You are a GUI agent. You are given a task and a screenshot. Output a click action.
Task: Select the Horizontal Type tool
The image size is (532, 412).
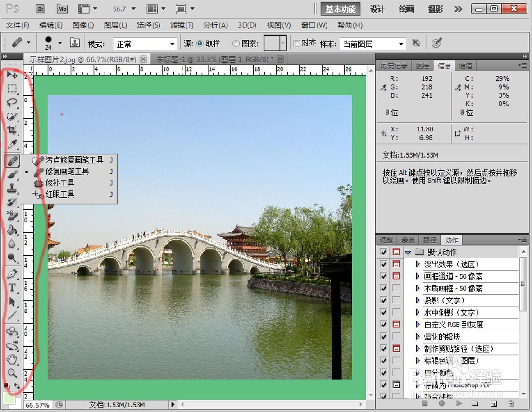click(12, 288)
